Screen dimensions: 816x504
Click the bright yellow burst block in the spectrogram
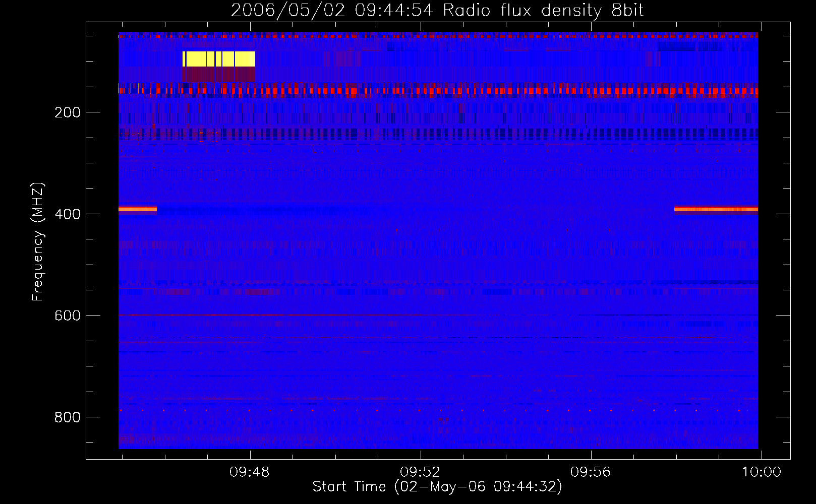tap(219, 59)
